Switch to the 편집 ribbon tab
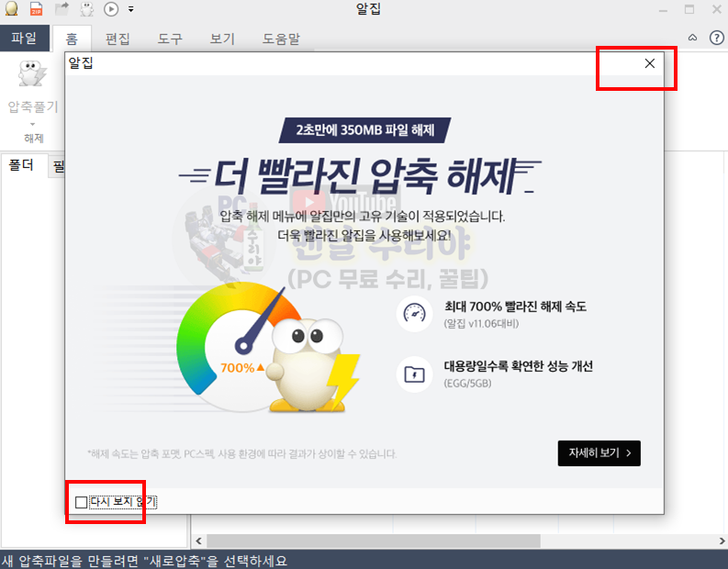 click(x=118, y=39)
